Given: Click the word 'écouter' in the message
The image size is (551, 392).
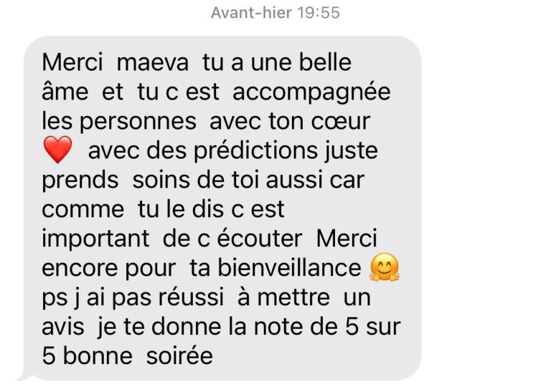Looking at the screenshot, I should (259, 239).
